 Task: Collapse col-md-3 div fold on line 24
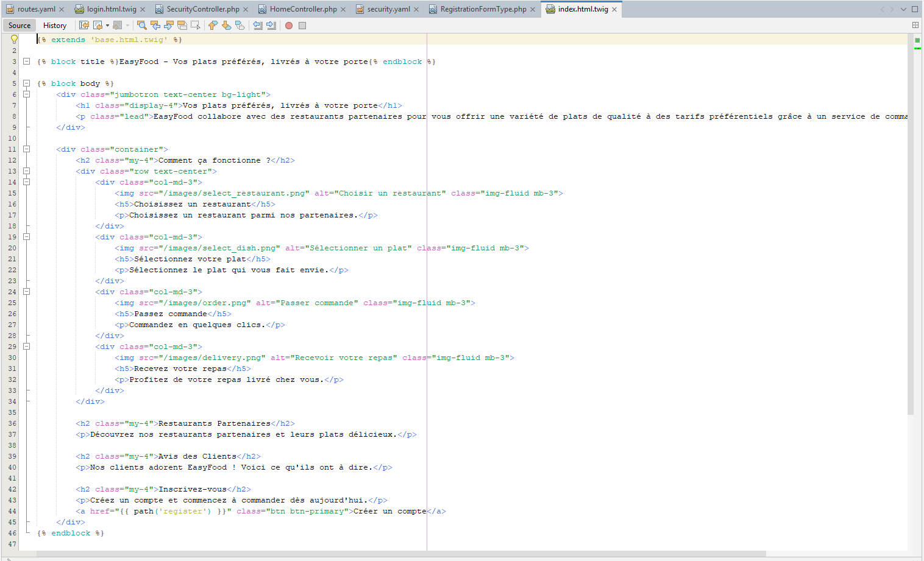pos(26,291)
